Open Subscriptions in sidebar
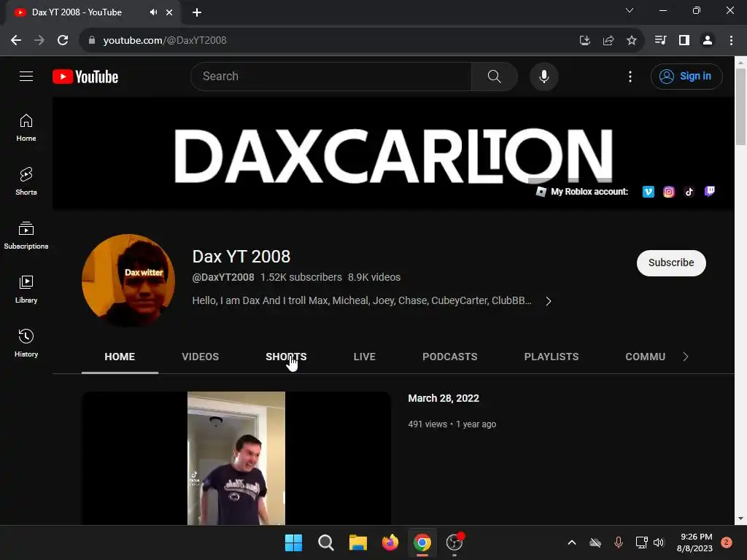Viewport: 747px width, 560px height. [26, 236]
